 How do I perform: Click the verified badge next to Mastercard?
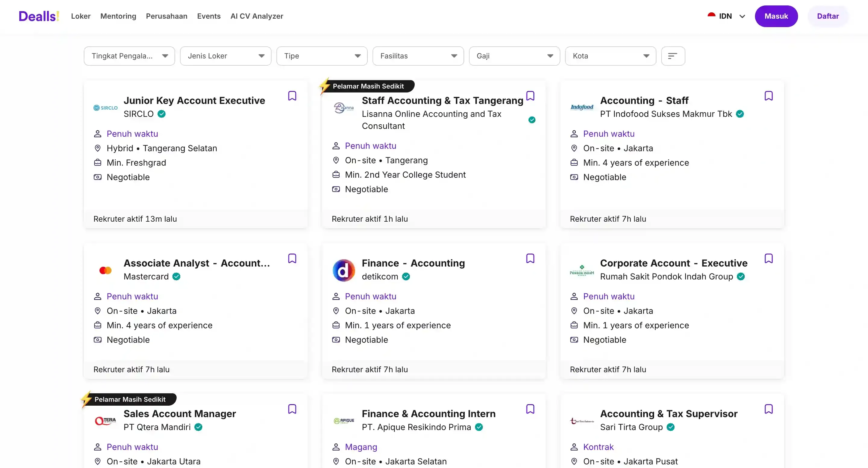(177, 276)
